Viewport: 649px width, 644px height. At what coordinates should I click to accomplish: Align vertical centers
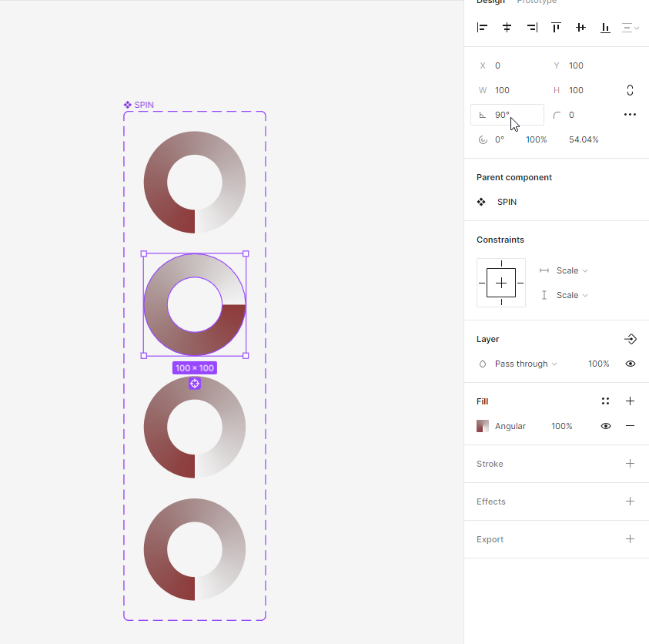(x=580, y=28)
